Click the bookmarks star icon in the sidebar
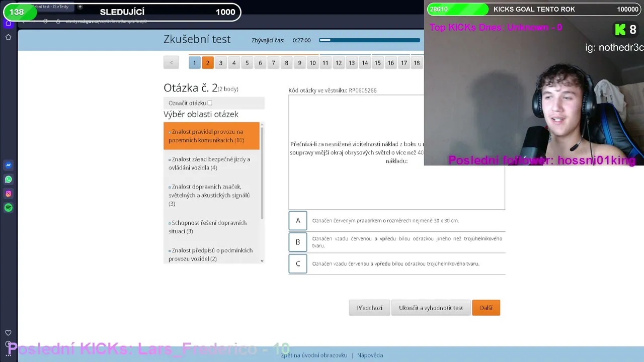The image size is (644, 362). pyautogui.click(x=9, y=37)
